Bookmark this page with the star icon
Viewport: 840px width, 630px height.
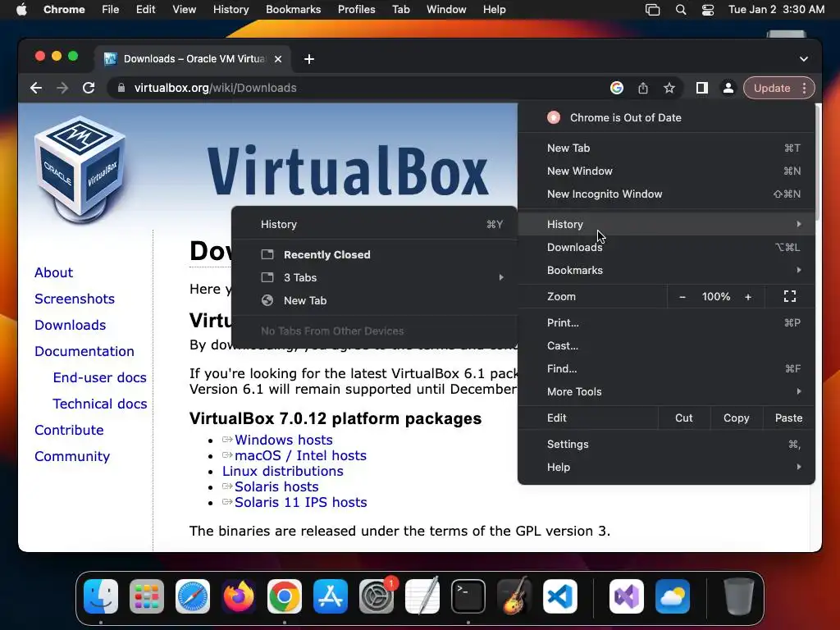point(669,88)
